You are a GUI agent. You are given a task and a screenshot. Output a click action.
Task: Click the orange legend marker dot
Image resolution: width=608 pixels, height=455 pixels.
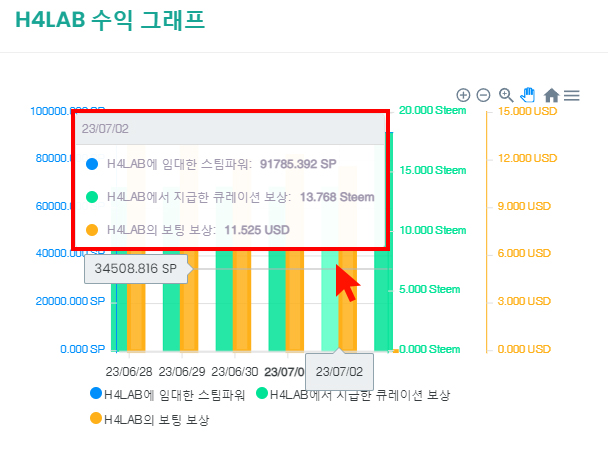click(96, 419)
